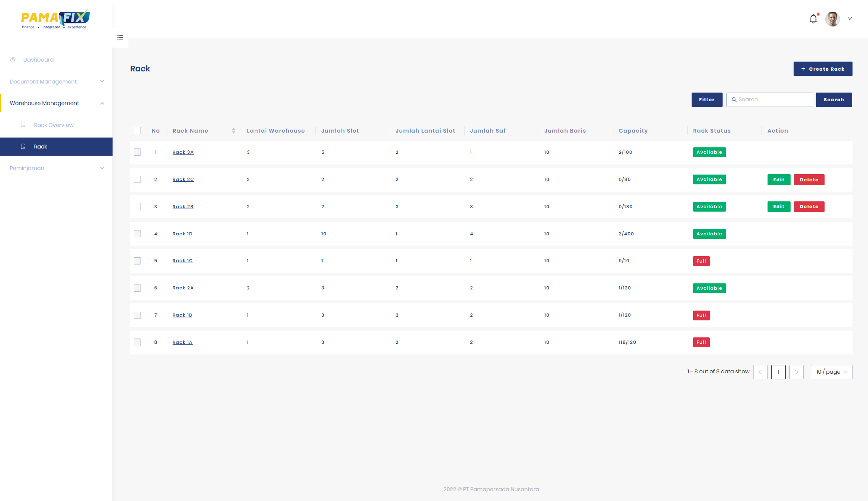
Task: Go to Dashboard menu item
Action: click(39, 60)
